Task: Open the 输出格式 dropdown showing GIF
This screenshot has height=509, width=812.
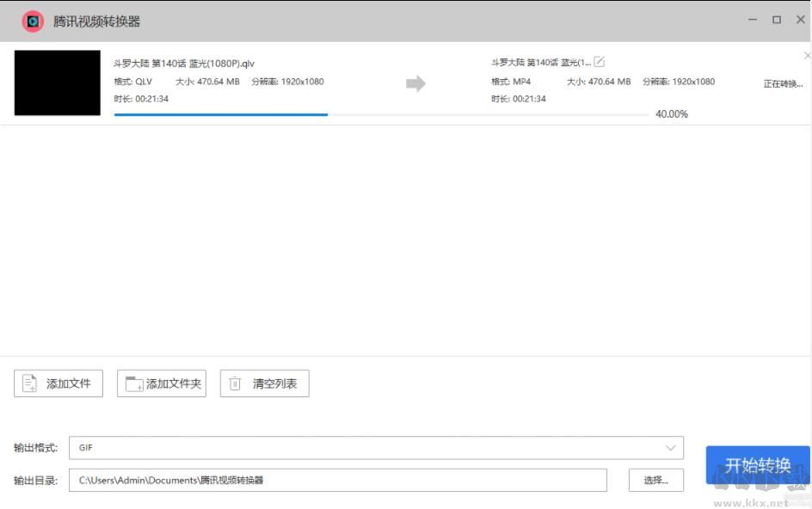Action: (x=376, y=447)
